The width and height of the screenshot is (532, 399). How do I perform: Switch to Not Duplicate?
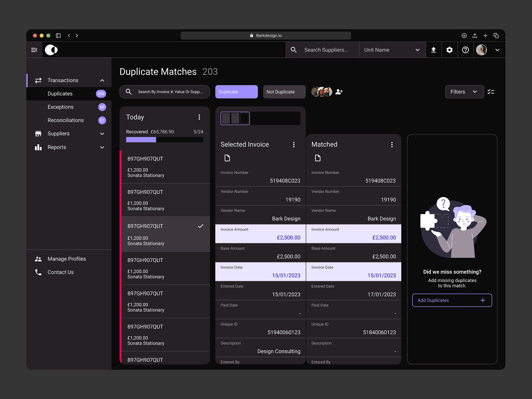click(284, 92)
